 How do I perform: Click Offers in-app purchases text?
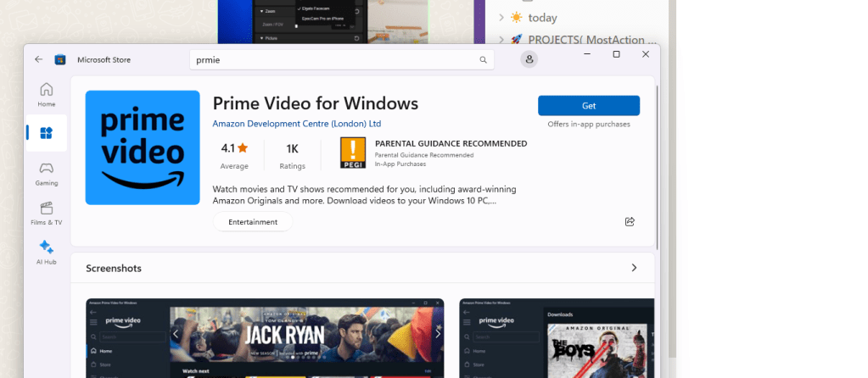click(x=589, y=125)
